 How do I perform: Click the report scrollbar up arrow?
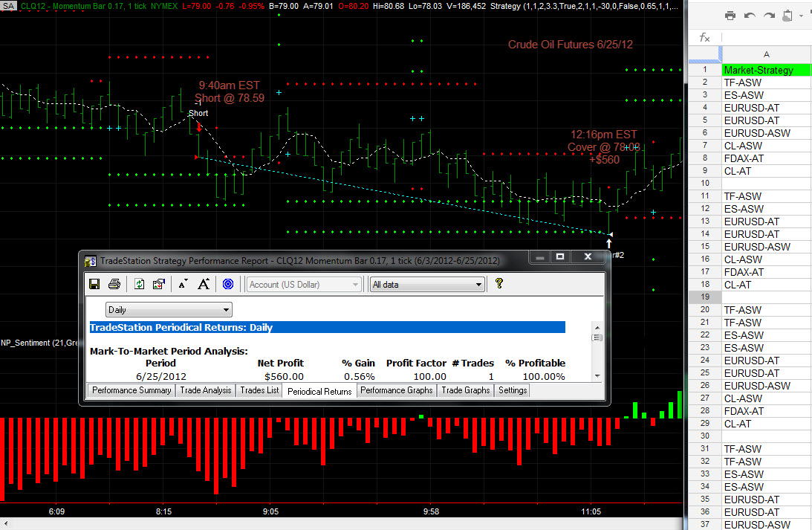point(597,327)
